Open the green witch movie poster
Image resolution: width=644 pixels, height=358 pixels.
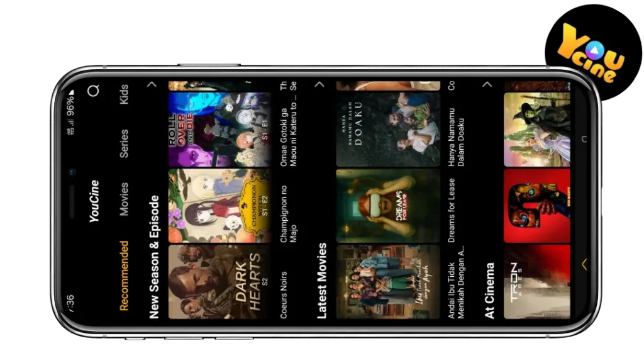[x=537, y=130]
